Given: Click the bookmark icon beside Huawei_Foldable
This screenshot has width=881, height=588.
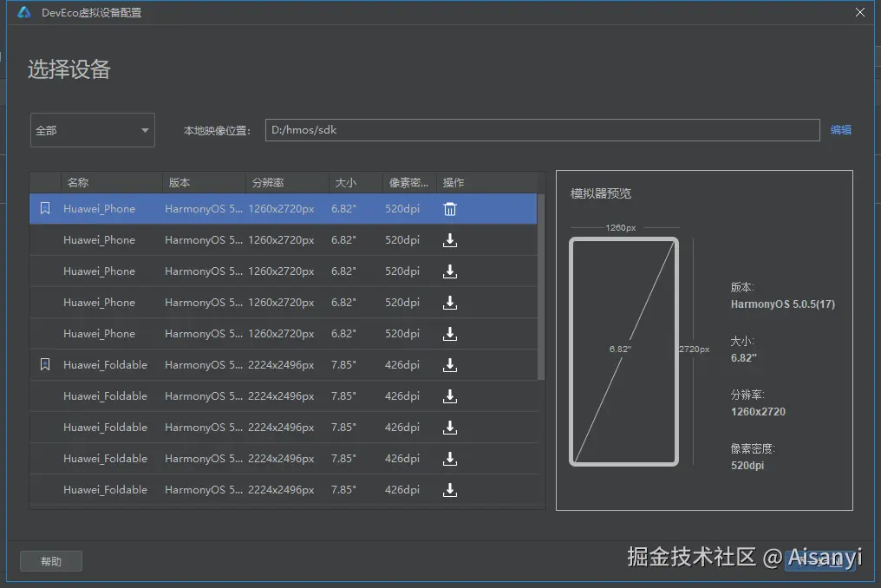Looking at the screenshot, I should click(45, 365).
